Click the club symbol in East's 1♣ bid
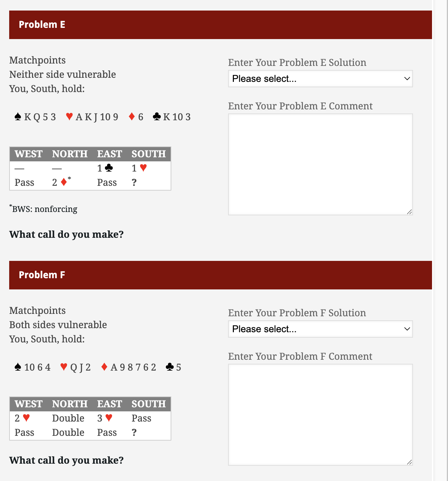 click(x=109, y=168)
